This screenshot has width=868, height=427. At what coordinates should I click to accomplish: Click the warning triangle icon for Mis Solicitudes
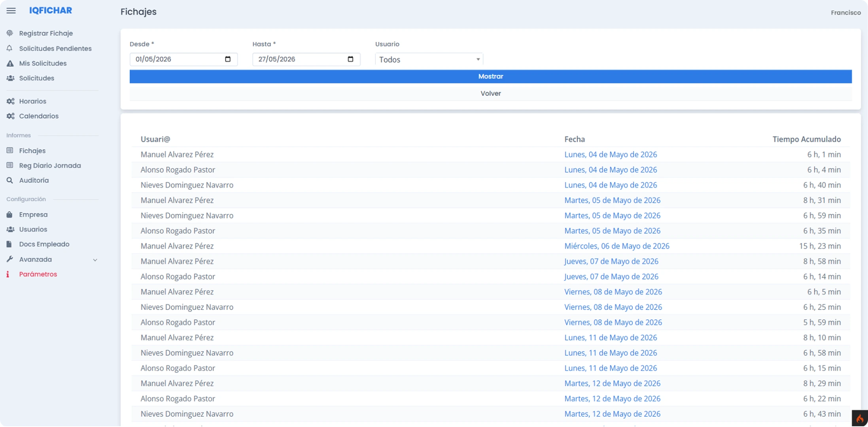(x=10, y=63)
